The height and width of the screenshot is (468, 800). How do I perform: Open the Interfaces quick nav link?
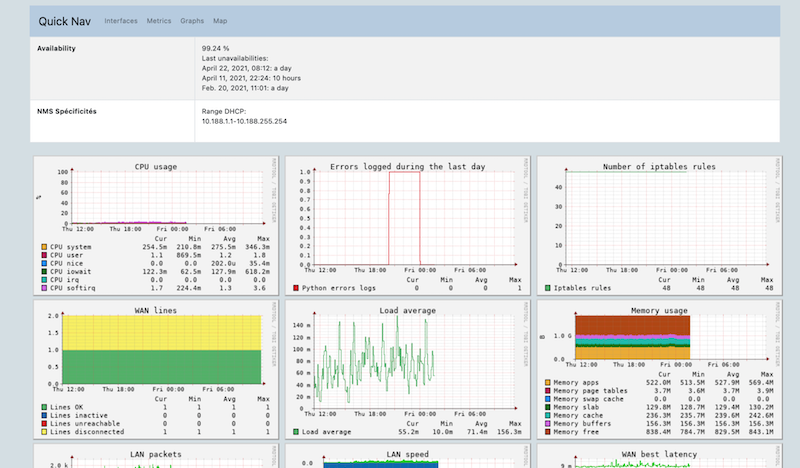[121, 21]
